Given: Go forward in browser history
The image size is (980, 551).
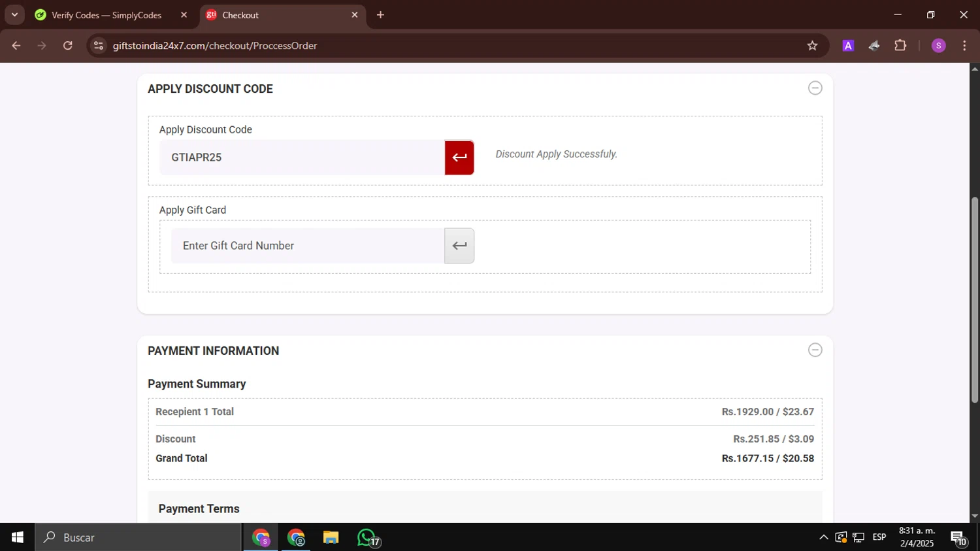Looking at the screenshot, I should click(42, 46).
